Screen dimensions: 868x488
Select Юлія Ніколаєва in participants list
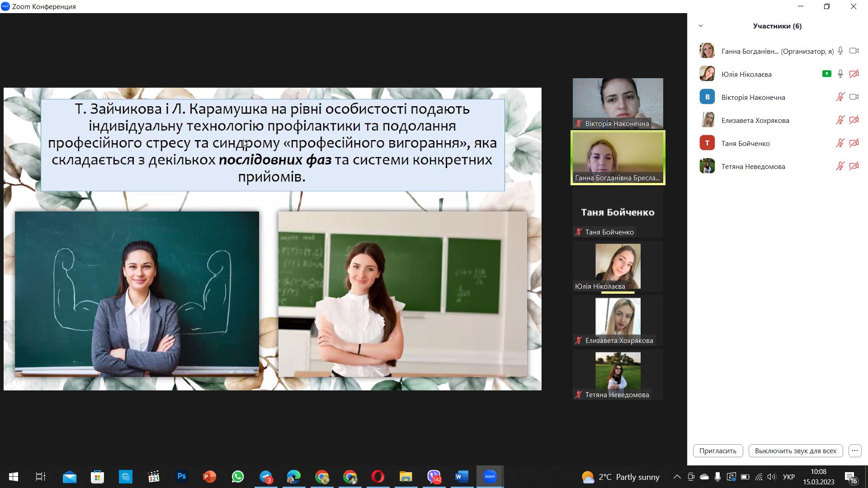(746, 74)
